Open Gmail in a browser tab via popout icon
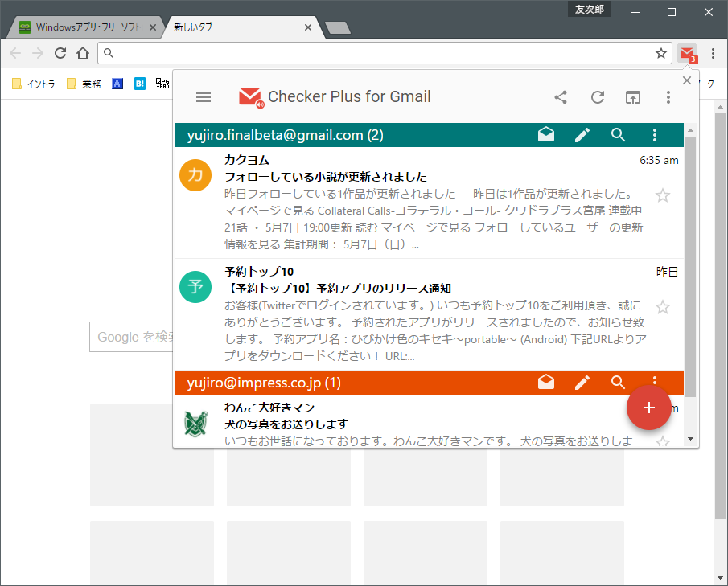728x586 pixels. (x=633, y=96)
